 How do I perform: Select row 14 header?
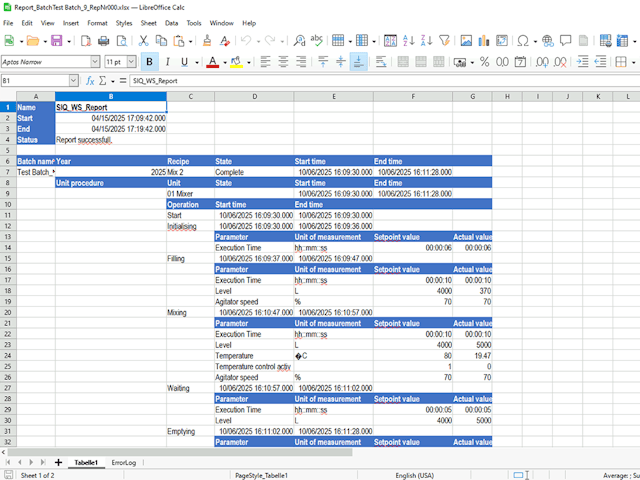pyautogui.click(x=8, y=248)
